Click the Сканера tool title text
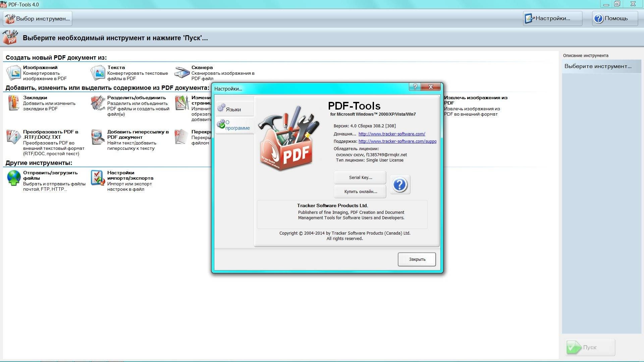The height and width of the screenshot is (362, 644). pyautogui.click(x=202, y=67)
